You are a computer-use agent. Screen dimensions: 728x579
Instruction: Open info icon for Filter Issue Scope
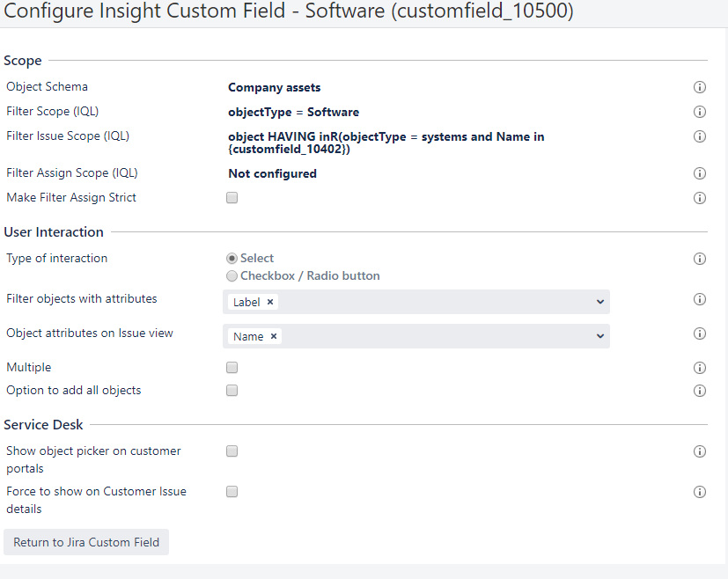coord(699,136)
